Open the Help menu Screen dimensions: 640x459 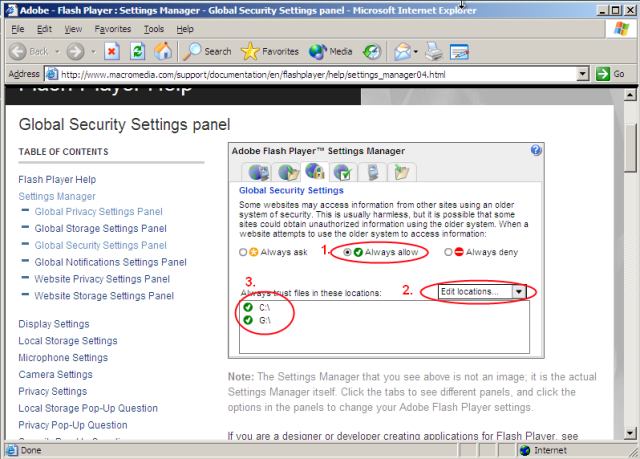(x=185, y=29)
